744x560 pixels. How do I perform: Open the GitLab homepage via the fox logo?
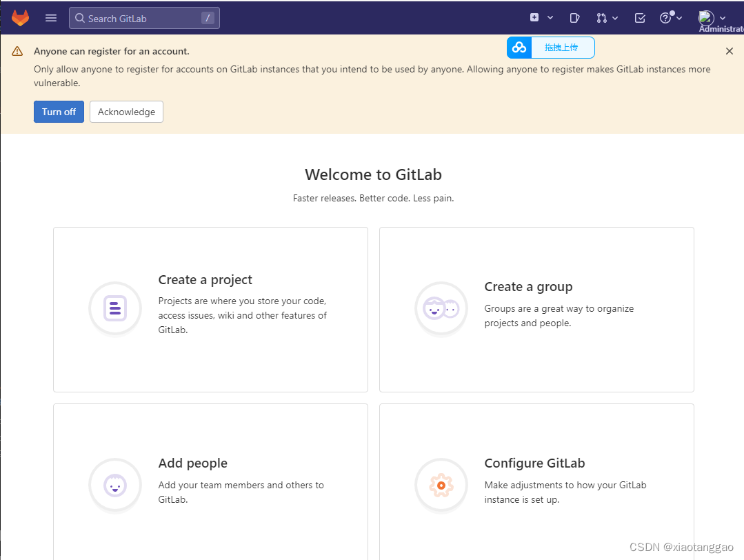click(x=20, y=17)
